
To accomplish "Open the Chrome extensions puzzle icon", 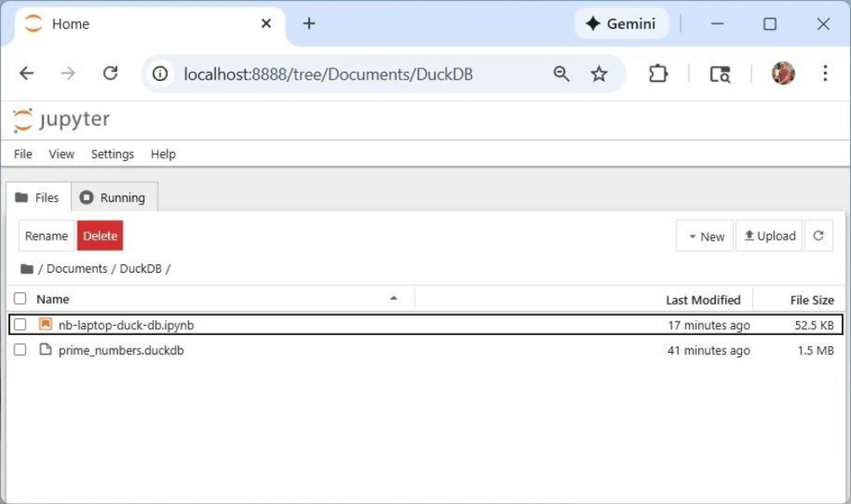I will click(658, 74).
